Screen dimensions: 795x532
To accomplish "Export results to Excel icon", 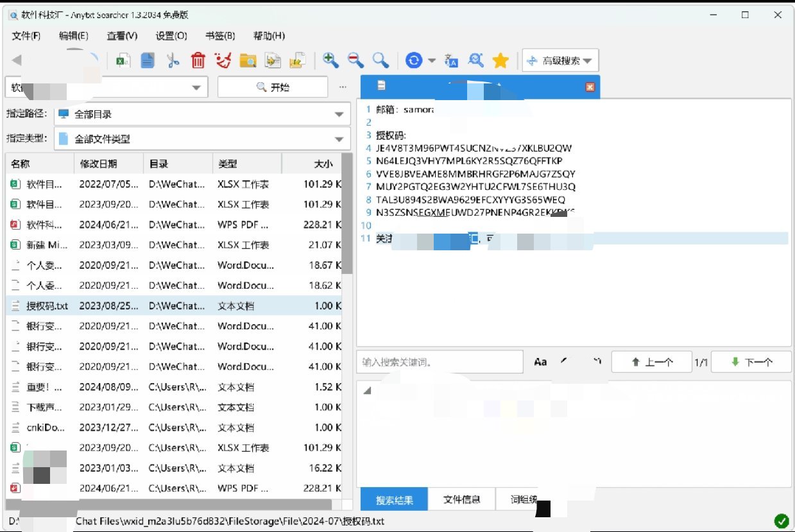I will [123, 60].
